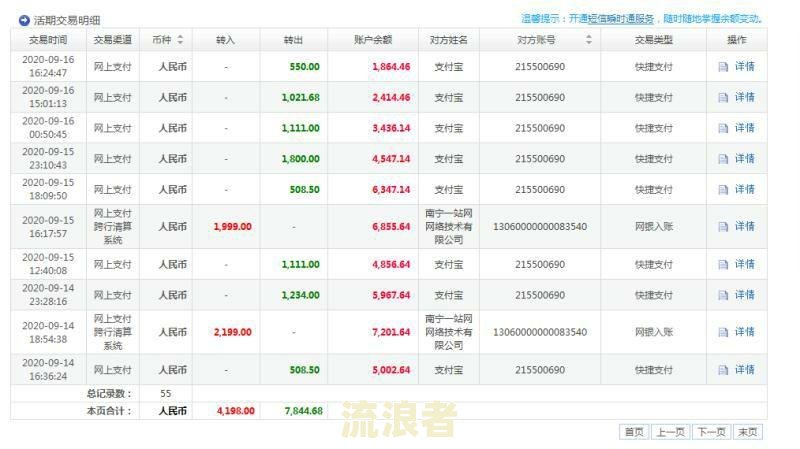Click the 账户余额 column header
Image resolution: width=800 pixels, height=449 pixels.
tap(373, 40)
